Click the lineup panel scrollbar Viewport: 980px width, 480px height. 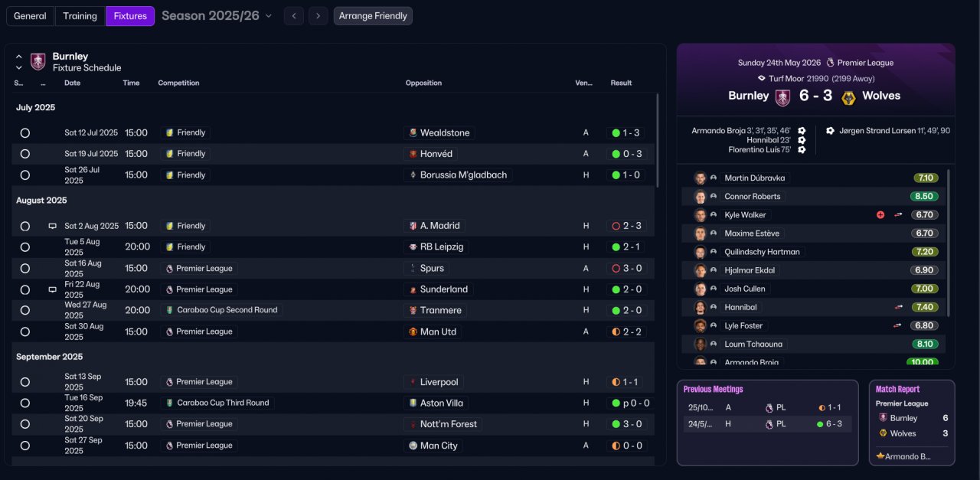tap(949, 243)
